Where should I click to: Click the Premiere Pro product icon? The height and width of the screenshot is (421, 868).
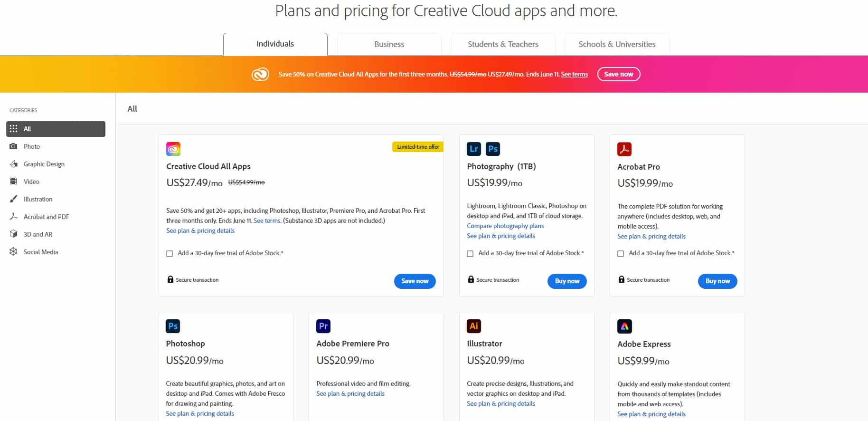323,326
